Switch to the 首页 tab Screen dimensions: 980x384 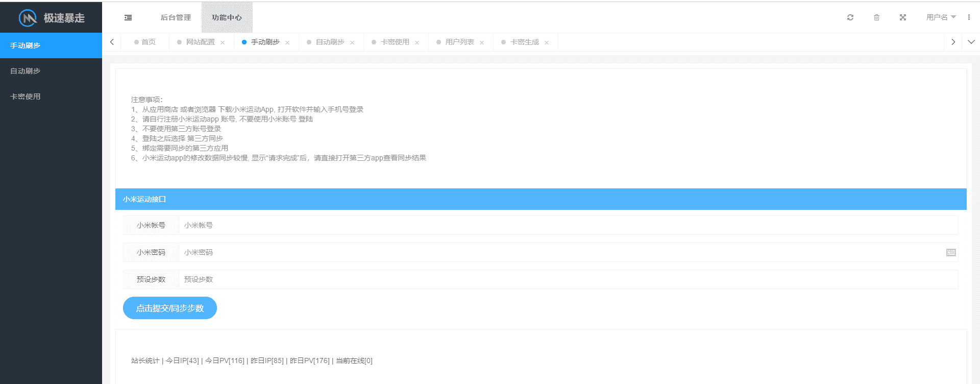click(145, 42)
